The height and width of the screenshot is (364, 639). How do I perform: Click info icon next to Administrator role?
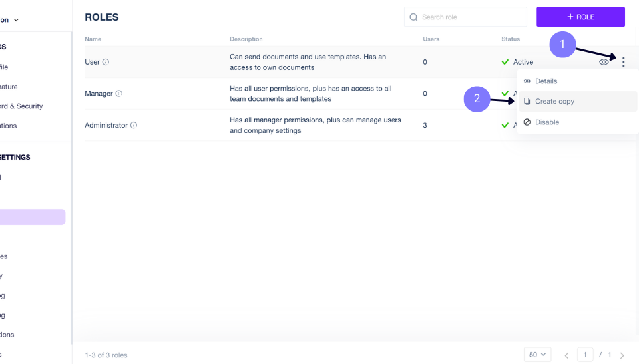(134, 125)
